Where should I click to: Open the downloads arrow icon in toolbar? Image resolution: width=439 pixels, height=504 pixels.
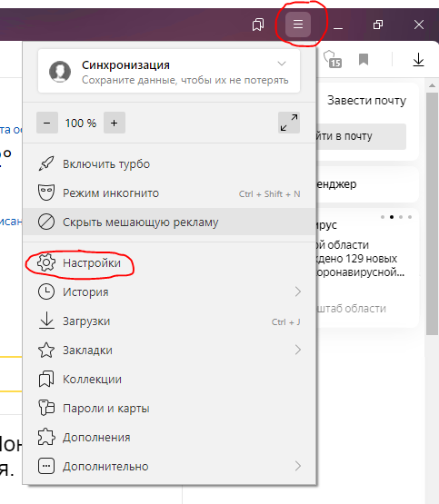coord(418,60)
